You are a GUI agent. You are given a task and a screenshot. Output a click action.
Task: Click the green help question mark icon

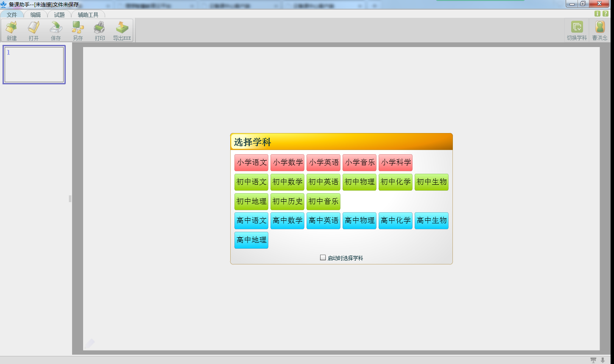606,14
